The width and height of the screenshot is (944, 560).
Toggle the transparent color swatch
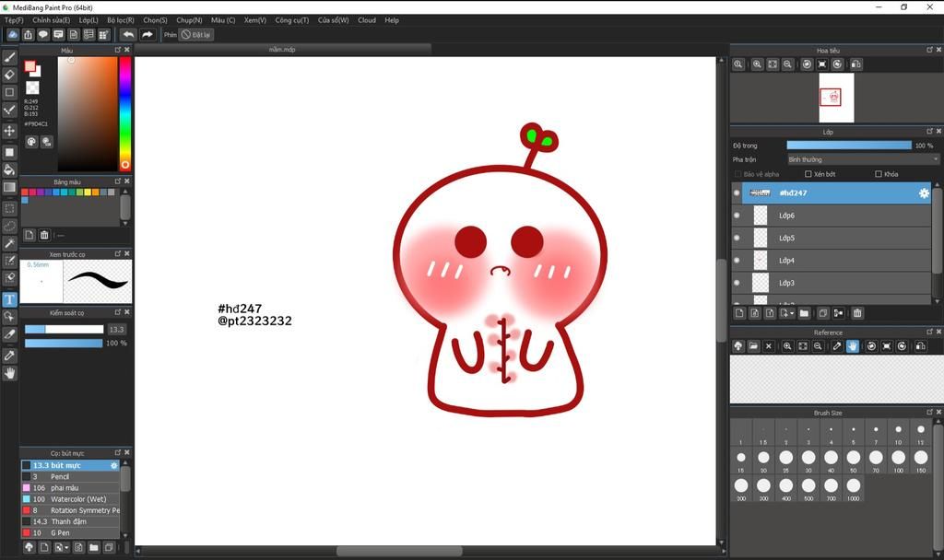pyautogui.click(x=32, y=87)
